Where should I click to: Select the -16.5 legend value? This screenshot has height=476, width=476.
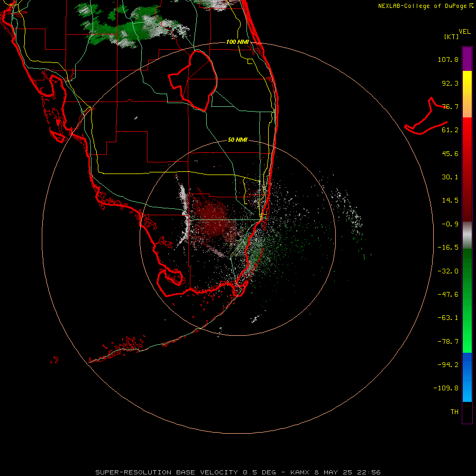(448, 248)
